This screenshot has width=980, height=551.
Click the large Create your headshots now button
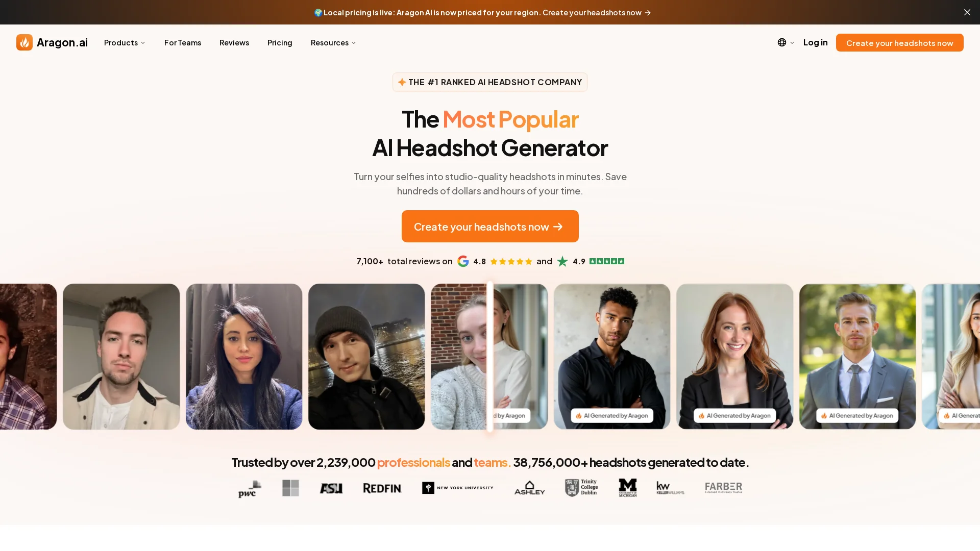pyautogui.click(x=490, y=226)
